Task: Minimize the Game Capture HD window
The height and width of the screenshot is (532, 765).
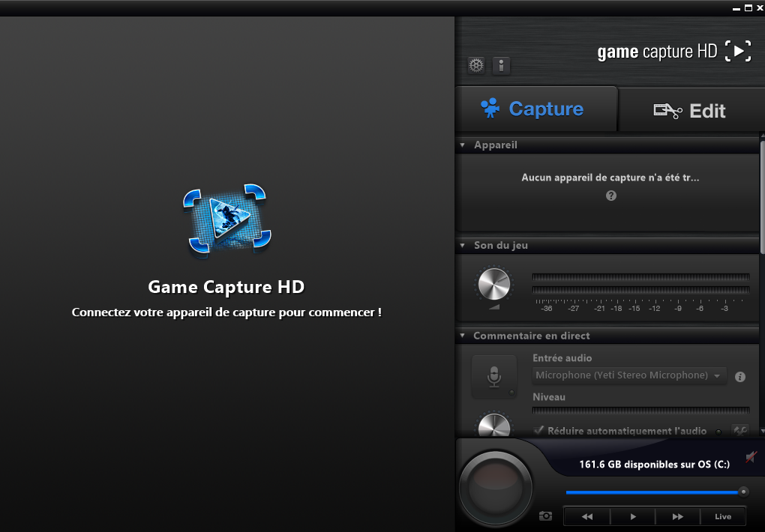Action: tap(736, 8)
